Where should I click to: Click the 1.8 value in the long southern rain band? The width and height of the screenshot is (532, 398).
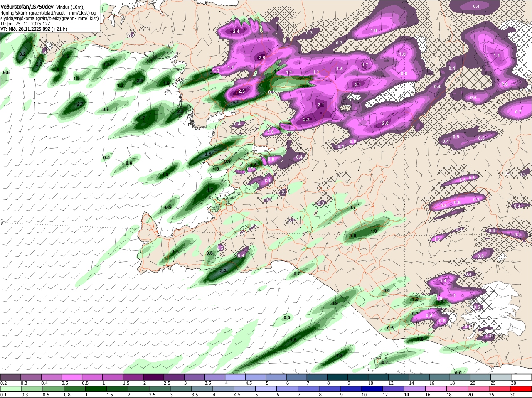click(293, 340)
